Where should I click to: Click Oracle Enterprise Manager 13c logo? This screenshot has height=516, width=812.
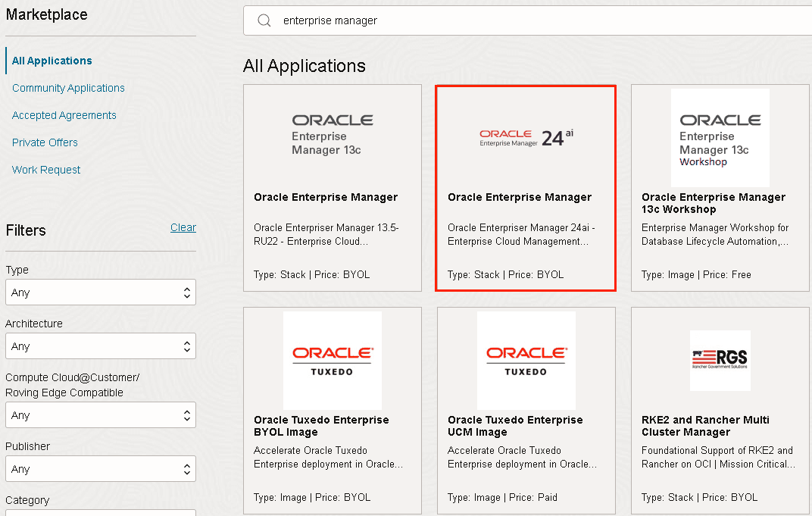[x=333, y=135]
